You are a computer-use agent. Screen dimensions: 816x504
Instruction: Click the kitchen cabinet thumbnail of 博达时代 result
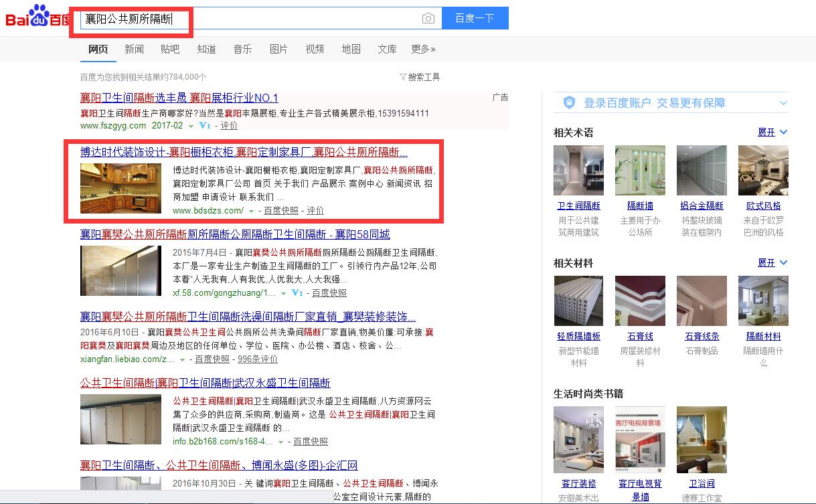(120, 188)
